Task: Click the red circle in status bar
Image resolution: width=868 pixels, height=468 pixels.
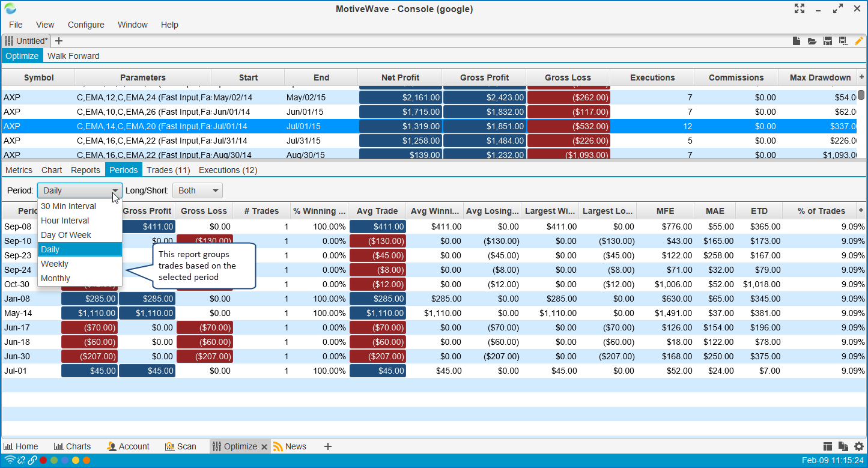Action: coord(43,460)
